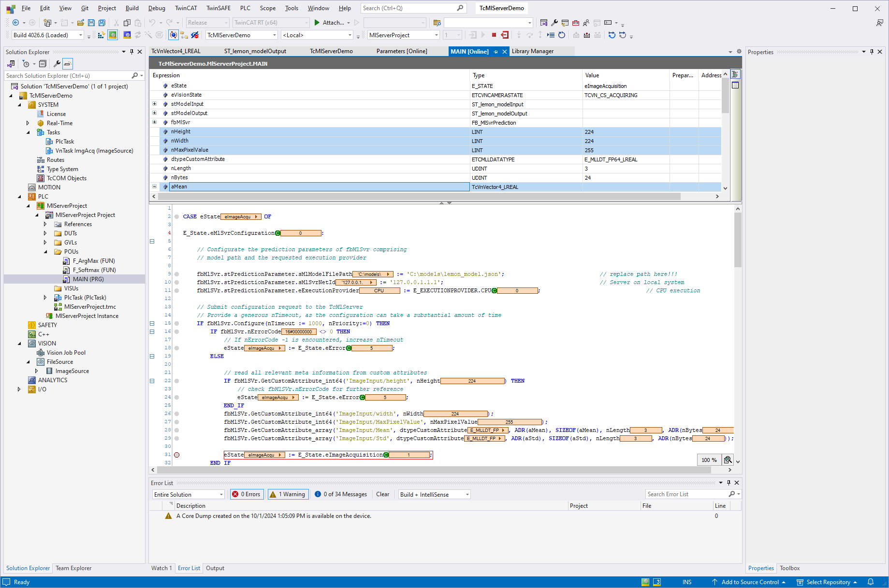This screenshot has height=588, width=889.
Task: Expand stModelInput variable row
Action: pos(155,104)
